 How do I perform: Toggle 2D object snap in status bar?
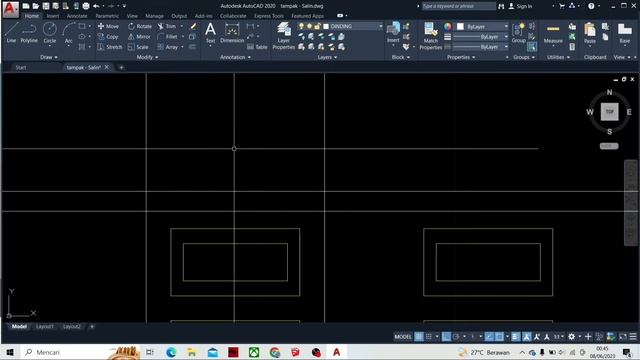(499, 337)
